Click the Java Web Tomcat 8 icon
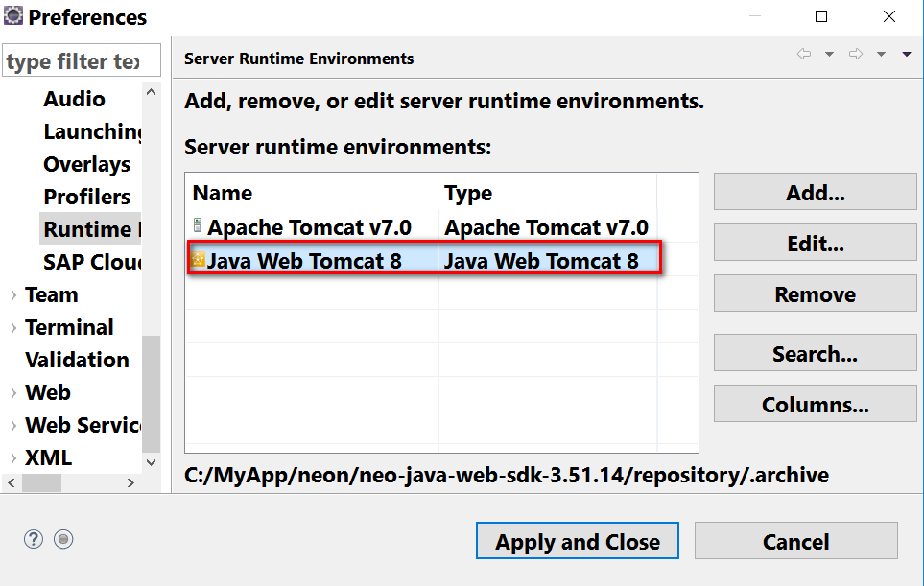The height and width of the screenshot is (586, 924). pyautogui.click(x=198, y=259)
